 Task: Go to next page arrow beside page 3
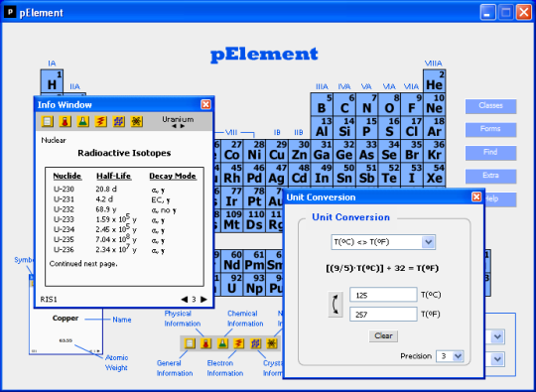(x=203, y=300)
